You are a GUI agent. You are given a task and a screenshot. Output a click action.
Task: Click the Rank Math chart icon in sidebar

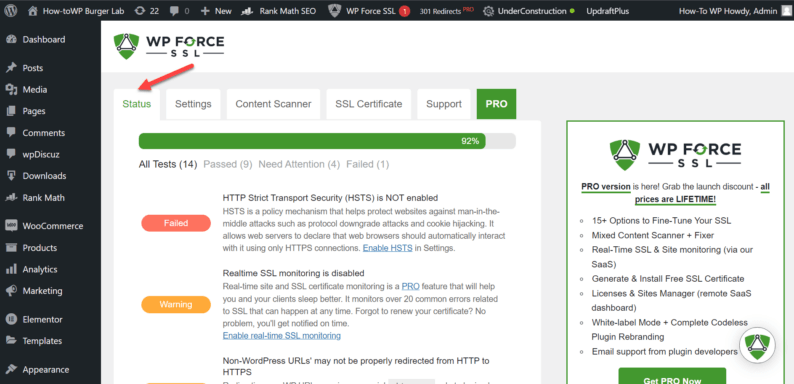(x=12, y=198)
